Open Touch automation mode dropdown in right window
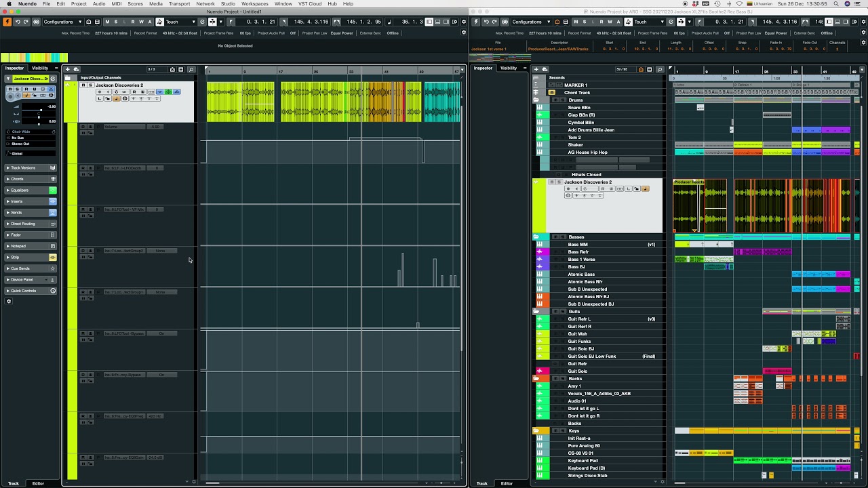This screenshot has width=868, height=488. click(648, 22)
